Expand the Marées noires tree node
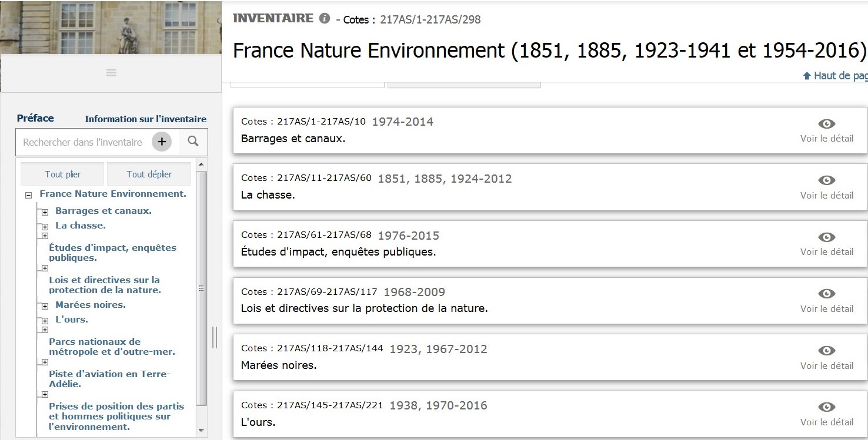Image resolution: width=868 pixels, height=440 pixels. [x=45, y=306]
